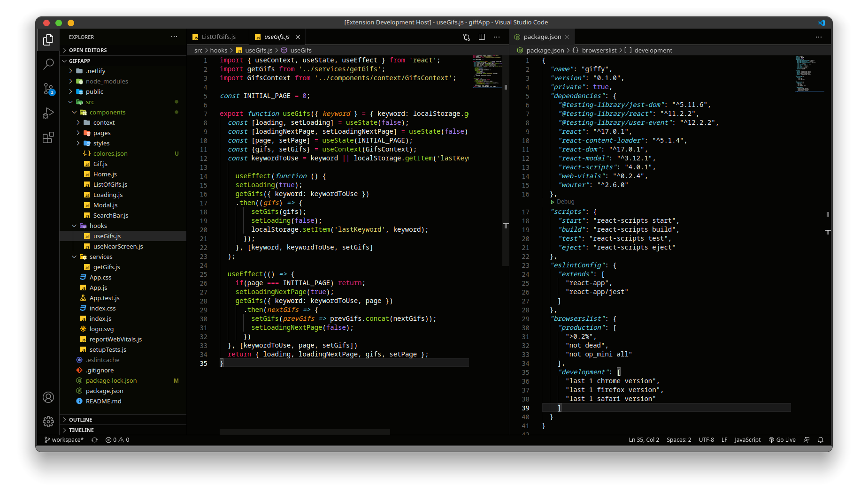This screenshot has height=492, width=868.
Task: Open Run and Debug view
Action: 48,113
